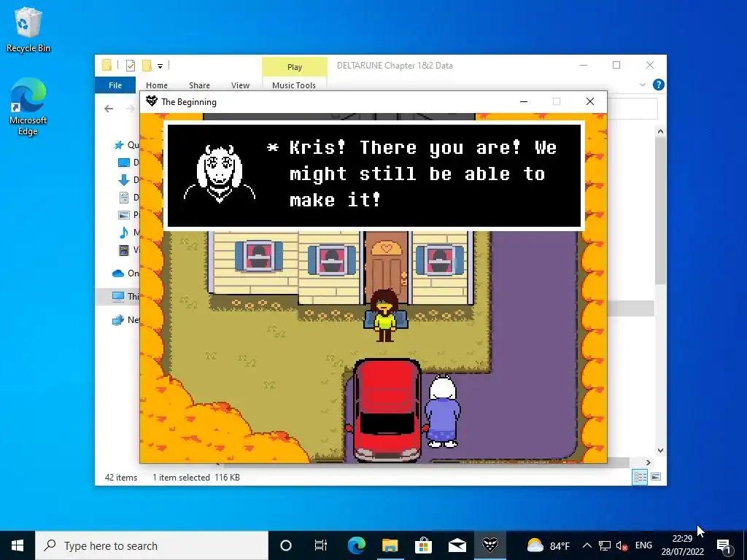Screen dimensions: 747x560
Task: Open Task View on the taskbar
Action: pos(321,545)
